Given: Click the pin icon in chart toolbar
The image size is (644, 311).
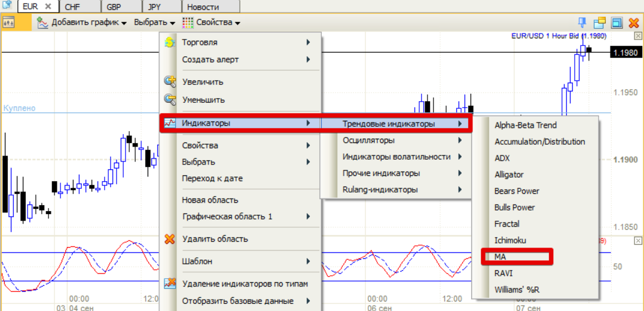Looking at the screenshot, I should pos(582,23).
